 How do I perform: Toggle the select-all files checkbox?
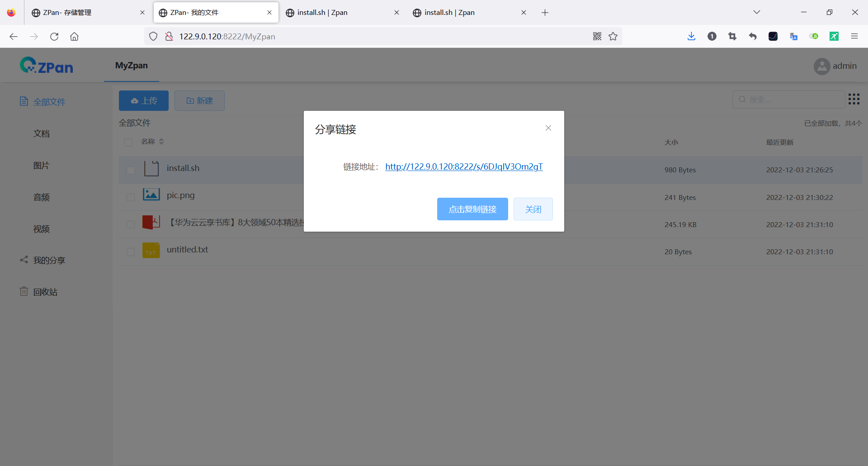pos(128,142)
